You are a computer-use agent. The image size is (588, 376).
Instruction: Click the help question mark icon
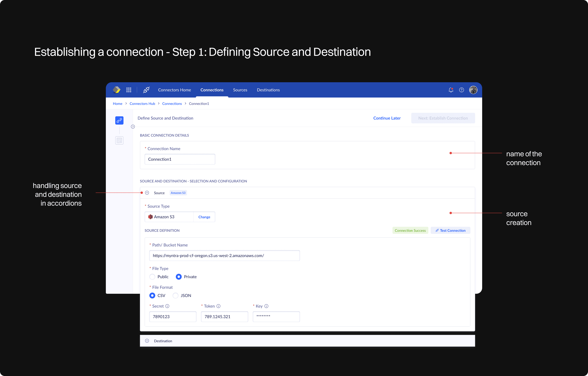(x=461, y=90)
